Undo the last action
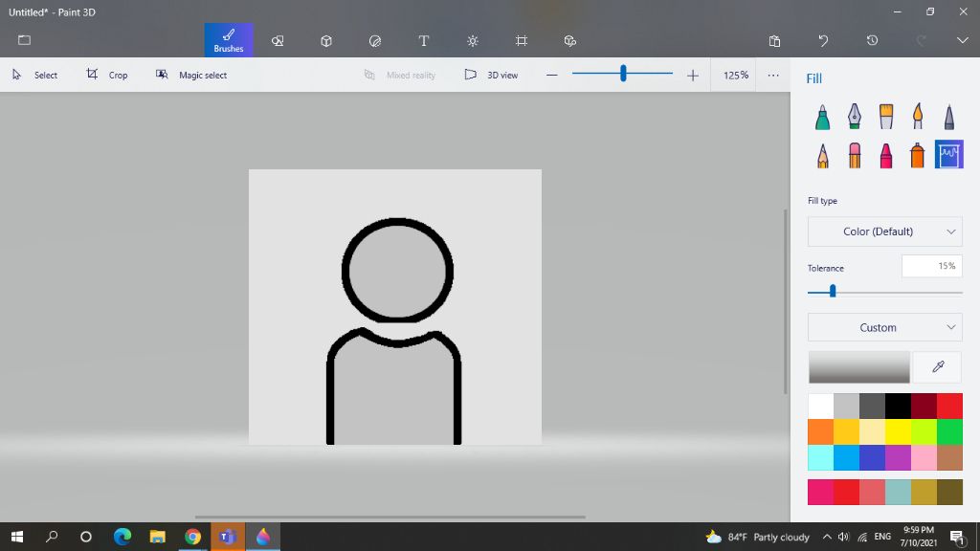Screen dimensions: 980x551 pyautogui.click(x=823, y=40)
